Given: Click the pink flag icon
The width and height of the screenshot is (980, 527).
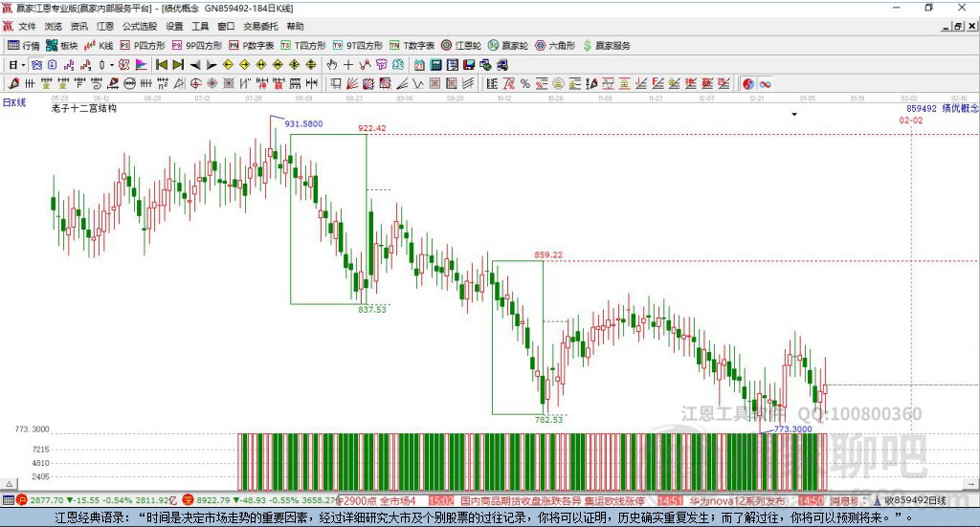Looking at the screenshot, I should coord(142,65).
